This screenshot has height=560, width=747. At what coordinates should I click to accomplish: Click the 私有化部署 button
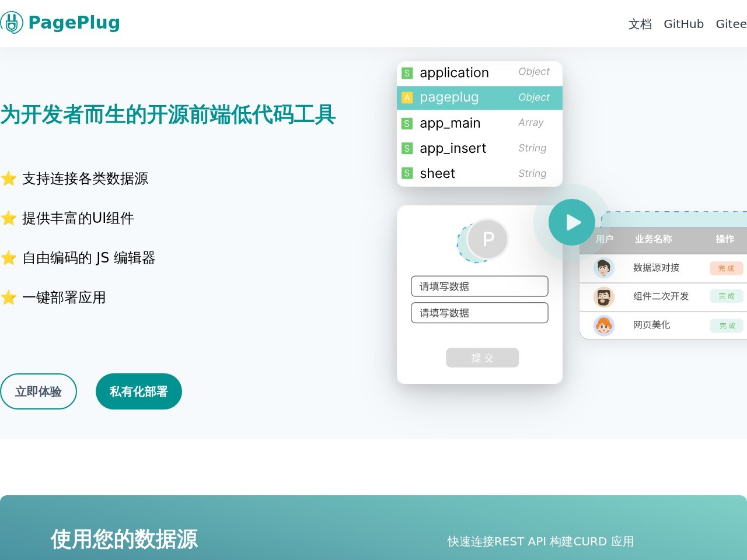[x=139, y=391]
